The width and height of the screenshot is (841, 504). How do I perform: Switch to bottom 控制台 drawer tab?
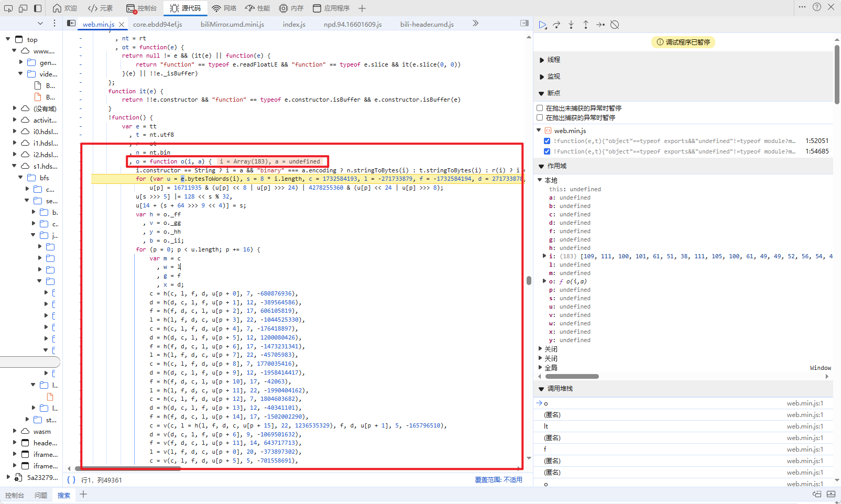click(x=15, y=495)
